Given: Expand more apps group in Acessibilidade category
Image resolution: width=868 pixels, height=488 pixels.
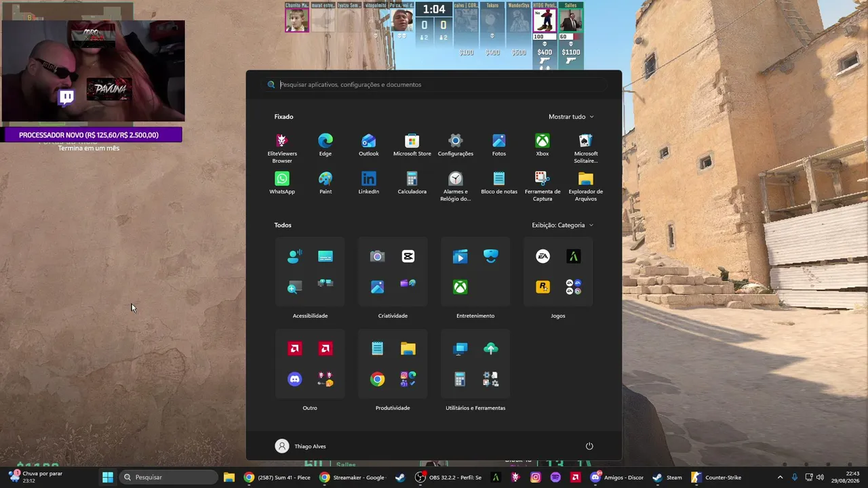Looking at the screenshot, I should tap(325, 284).
